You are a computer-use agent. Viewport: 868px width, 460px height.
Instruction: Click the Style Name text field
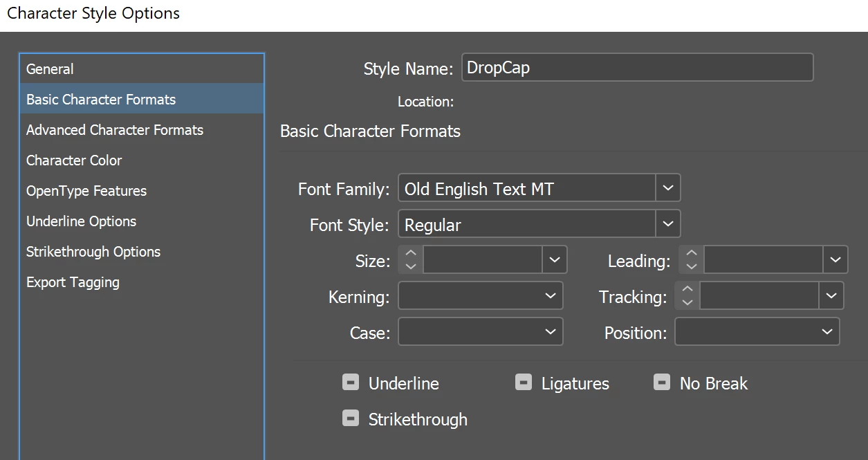coord(637,68)
